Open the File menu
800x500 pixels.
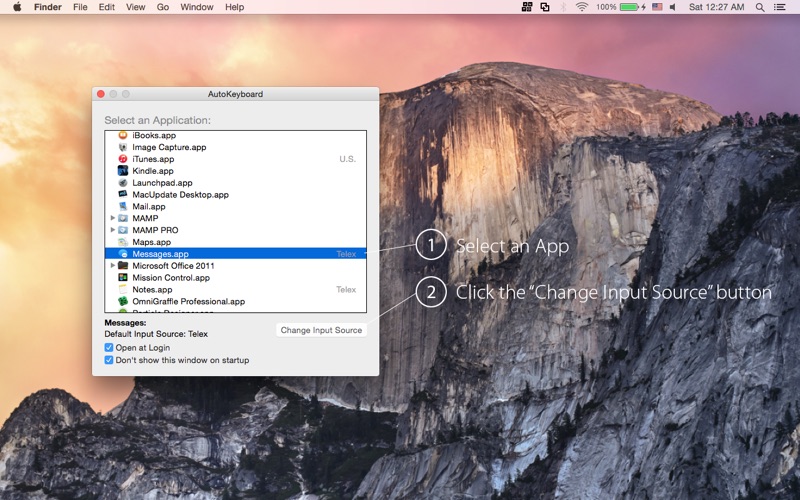(80, 7)
